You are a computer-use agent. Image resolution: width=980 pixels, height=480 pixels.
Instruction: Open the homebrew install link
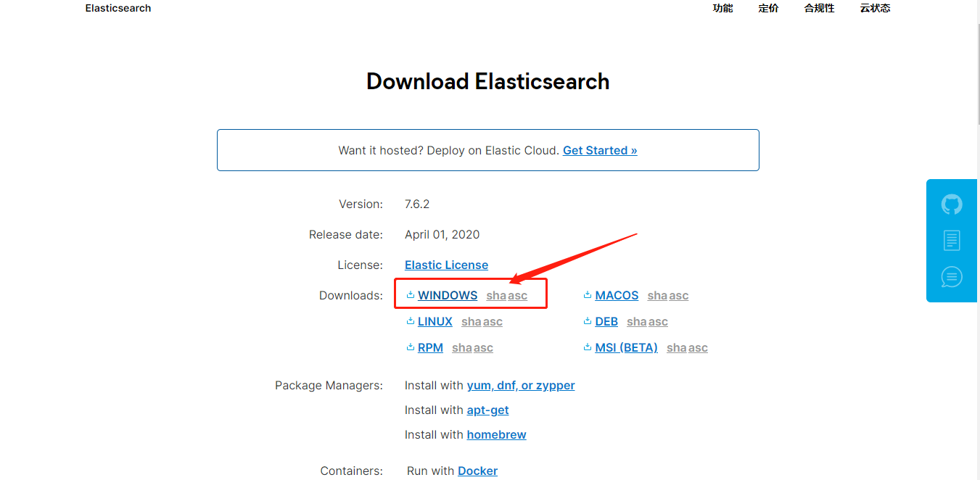[496, 434]
